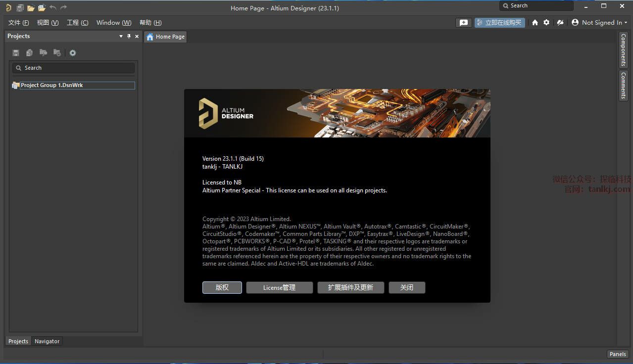The height and width of the screenshot is (364, 633).
Task: Open the Comments side panel tab
Action: [624, 86]
